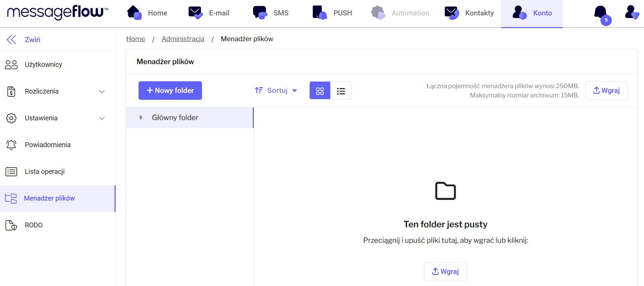
Task: Expand the Ustawienia submenu
Action: 102,118
